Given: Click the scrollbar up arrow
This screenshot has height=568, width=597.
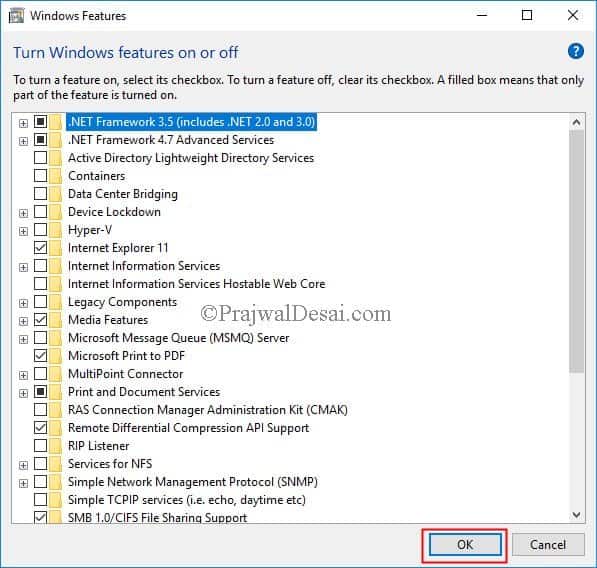Looking at the screenshot, I should [576, 122].
